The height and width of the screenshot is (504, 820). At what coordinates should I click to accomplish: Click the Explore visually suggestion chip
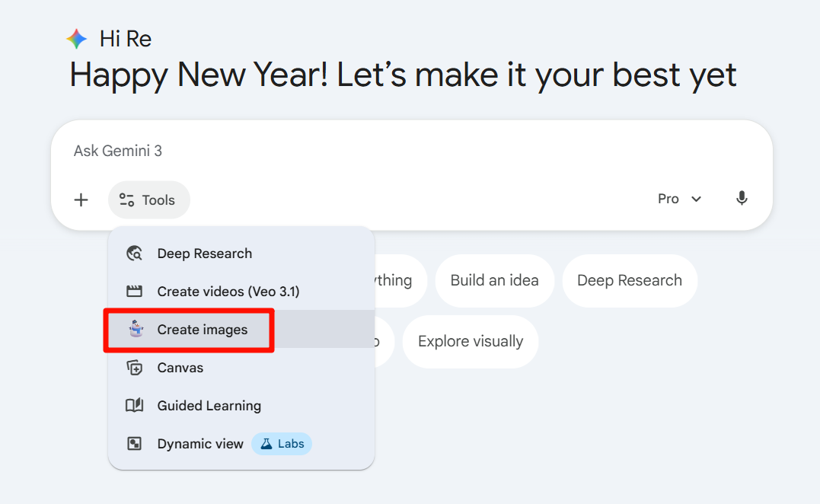(x=470, y=341)
